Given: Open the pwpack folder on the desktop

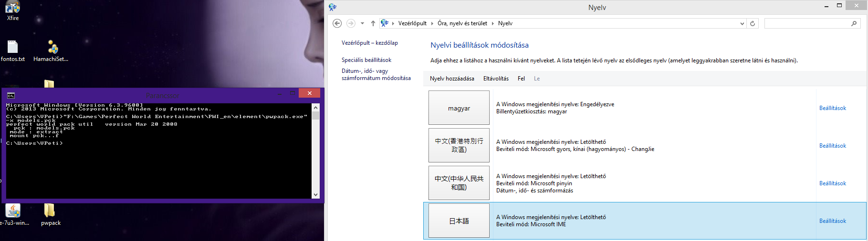Looking at the screenshot, I should [x=50, y=211].
